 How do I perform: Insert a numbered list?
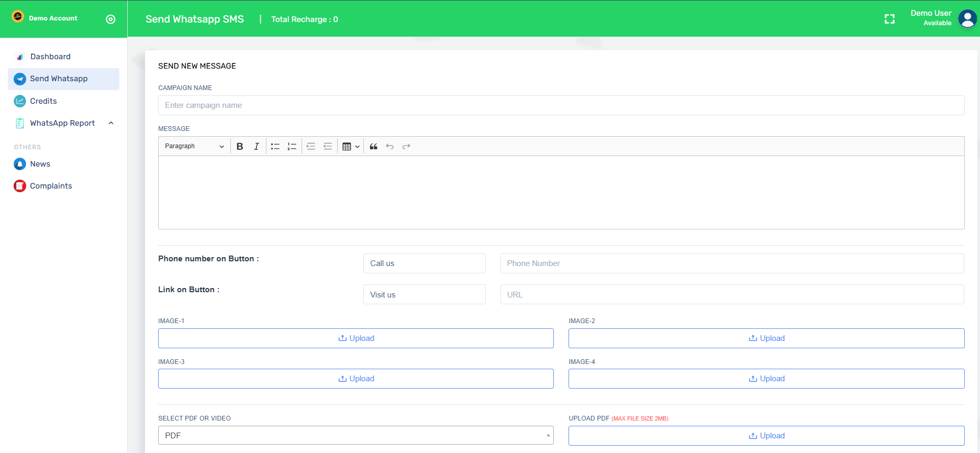(292, 147)
